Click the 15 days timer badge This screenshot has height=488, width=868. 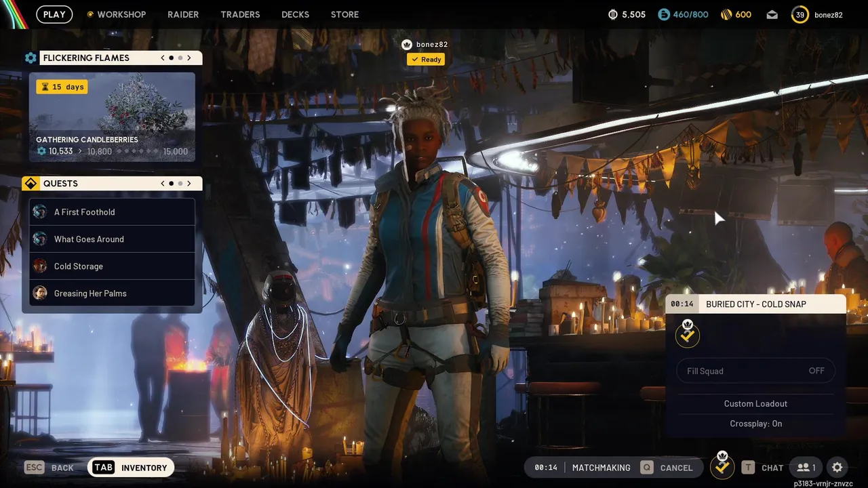point(62,87)
